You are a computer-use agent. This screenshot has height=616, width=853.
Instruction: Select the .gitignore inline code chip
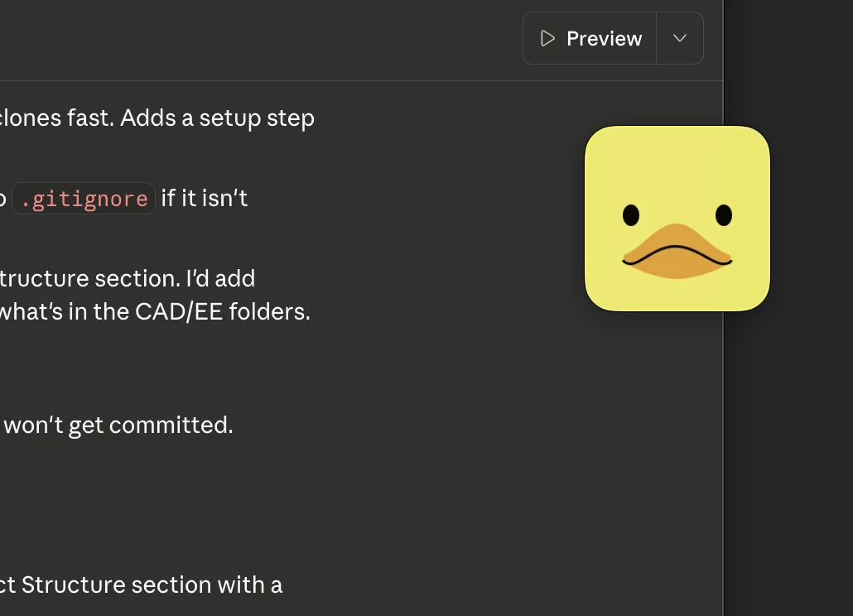point(83,198)
